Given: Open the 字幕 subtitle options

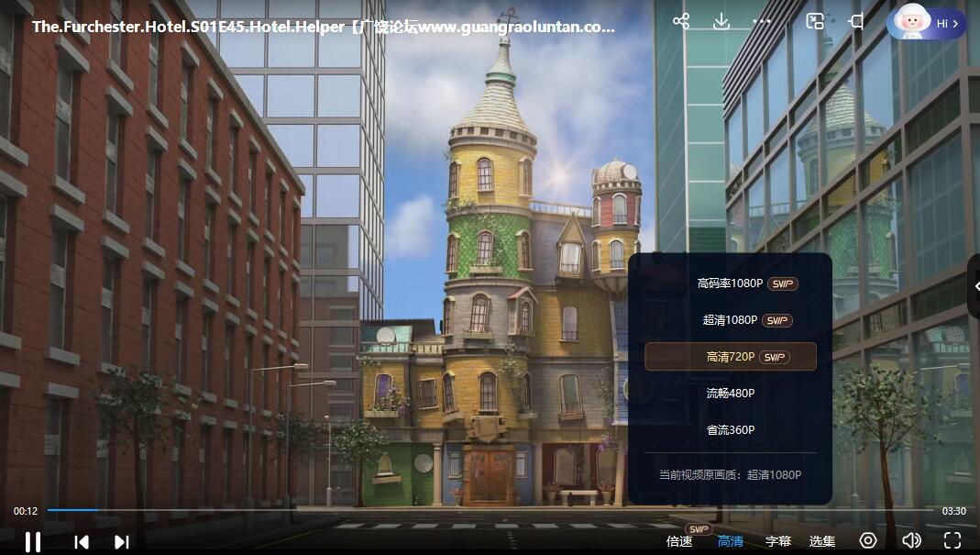Looking at the screenshot, I should [x=778, y=542].
